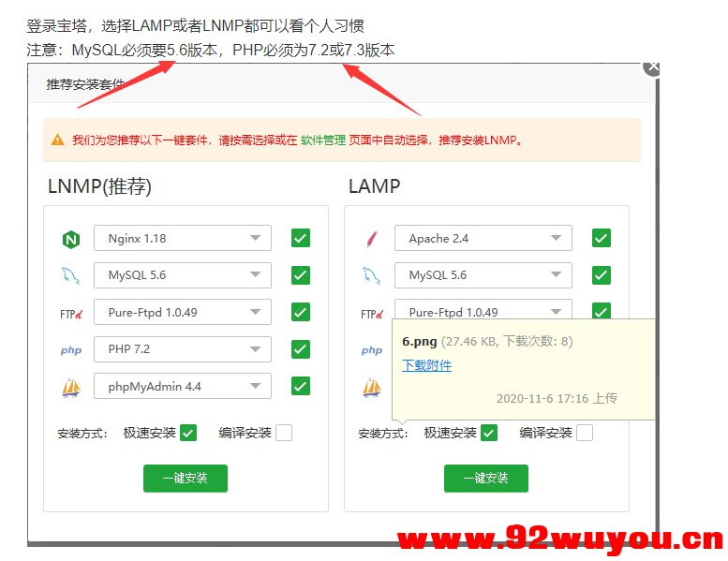Click the Nginx logo icon in LNMP
The height and width of the screenshot is (561, 728).
pyautogui.click(x=71, y=239)
